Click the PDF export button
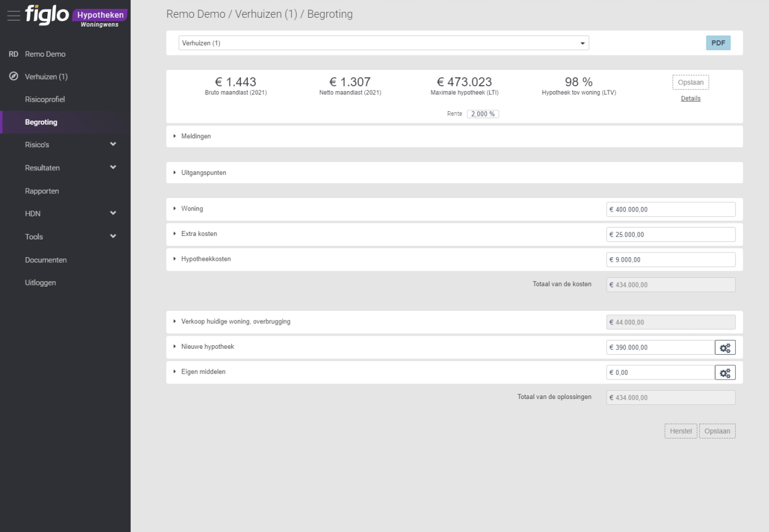This screenshot has height=532, width=769. click(x=718, y=43)
